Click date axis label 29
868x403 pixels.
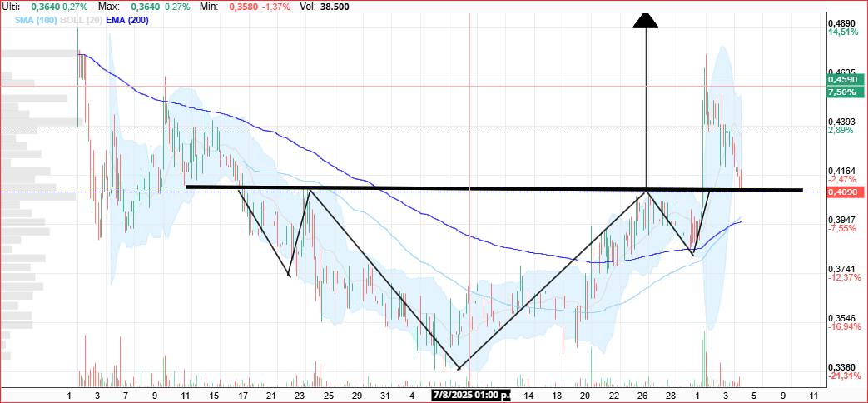tap(357, 396)
